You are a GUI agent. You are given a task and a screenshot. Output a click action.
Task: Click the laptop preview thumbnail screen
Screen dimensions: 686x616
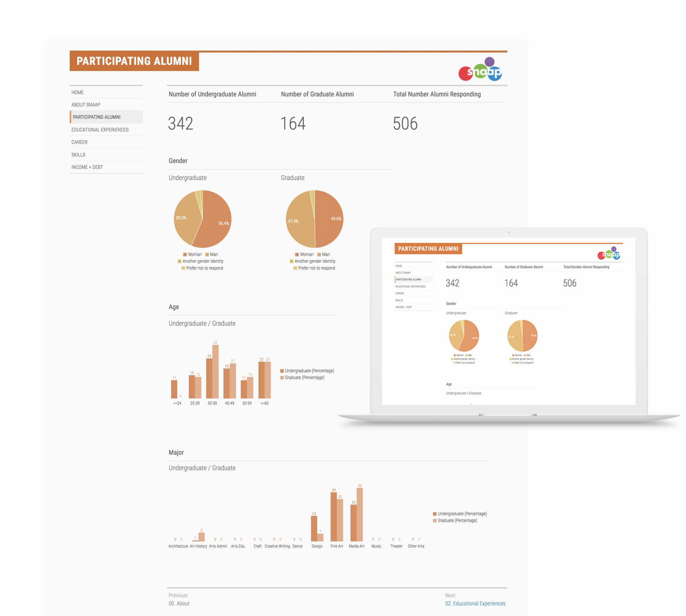pos(508,321)
